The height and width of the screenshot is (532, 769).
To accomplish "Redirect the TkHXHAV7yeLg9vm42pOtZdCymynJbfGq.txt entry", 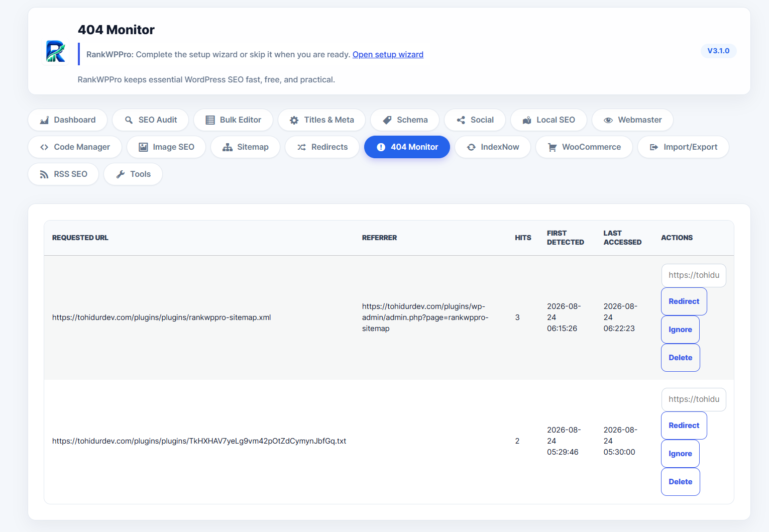I will [684, 425].
